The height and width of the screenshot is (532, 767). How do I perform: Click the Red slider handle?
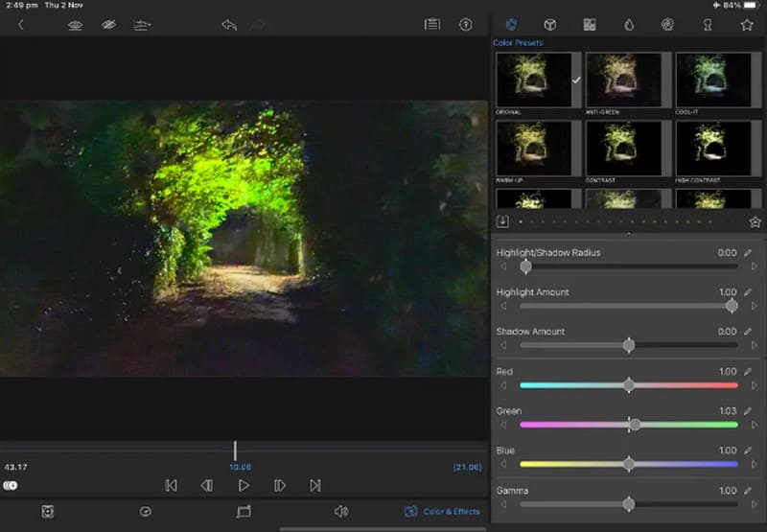click(629, 385)
